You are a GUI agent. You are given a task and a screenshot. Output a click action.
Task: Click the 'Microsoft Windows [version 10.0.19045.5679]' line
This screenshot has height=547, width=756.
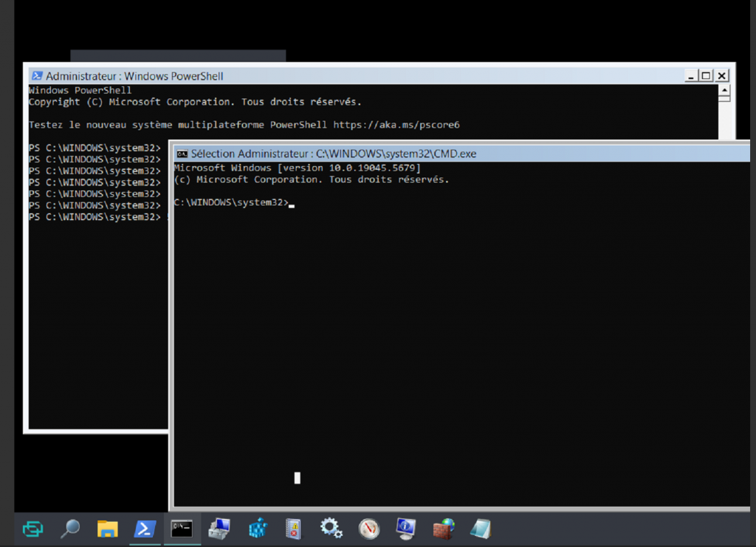click(x=298, y=168)
